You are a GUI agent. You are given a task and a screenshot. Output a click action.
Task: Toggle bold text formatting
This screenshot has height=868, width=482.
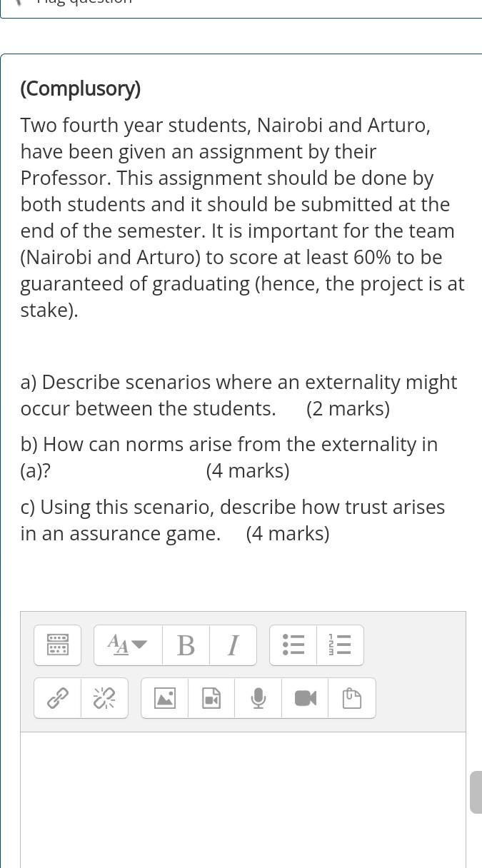tap(186, 645)
